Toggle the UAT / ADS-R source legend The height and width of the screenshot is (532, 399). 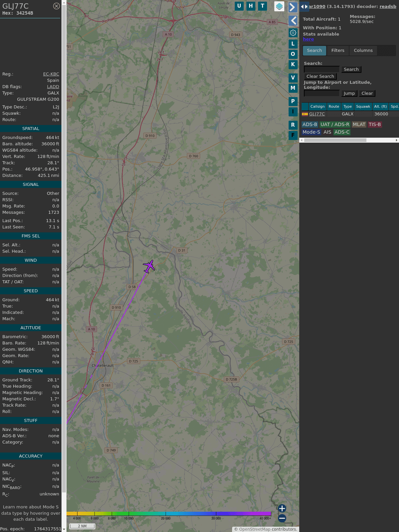[x=335, y=124]
